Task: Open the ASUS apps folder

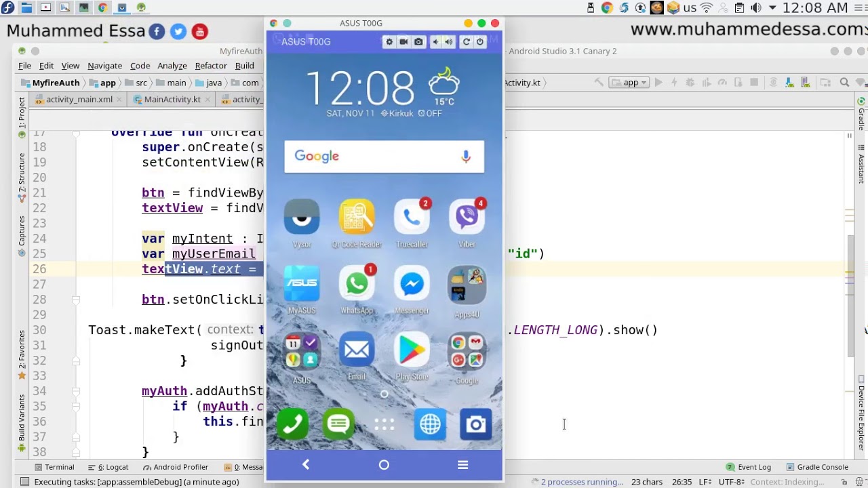Action: (x=302, y=351)
